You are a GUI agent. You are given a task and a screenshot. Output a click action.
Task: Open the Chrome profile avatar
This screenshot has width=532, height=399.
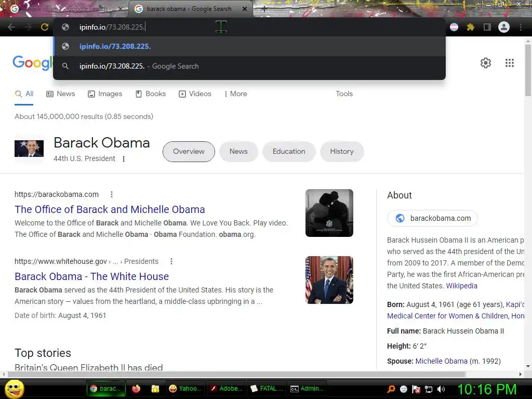[504, 27]
